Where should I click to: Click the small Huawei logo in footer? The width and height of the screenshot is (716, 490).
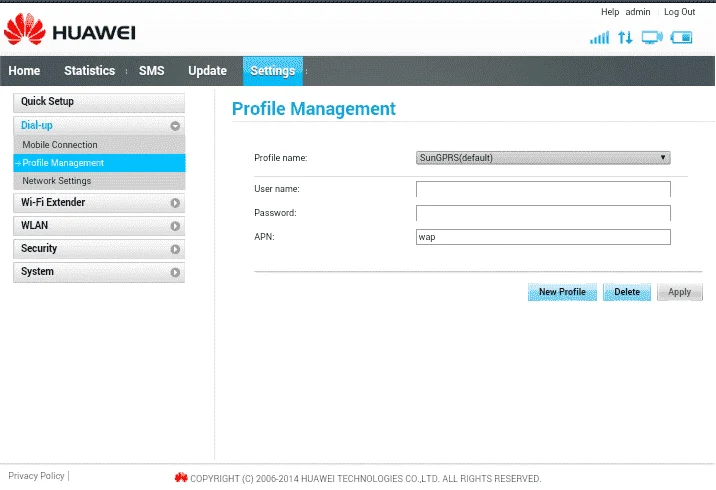[x=181, y=478]
